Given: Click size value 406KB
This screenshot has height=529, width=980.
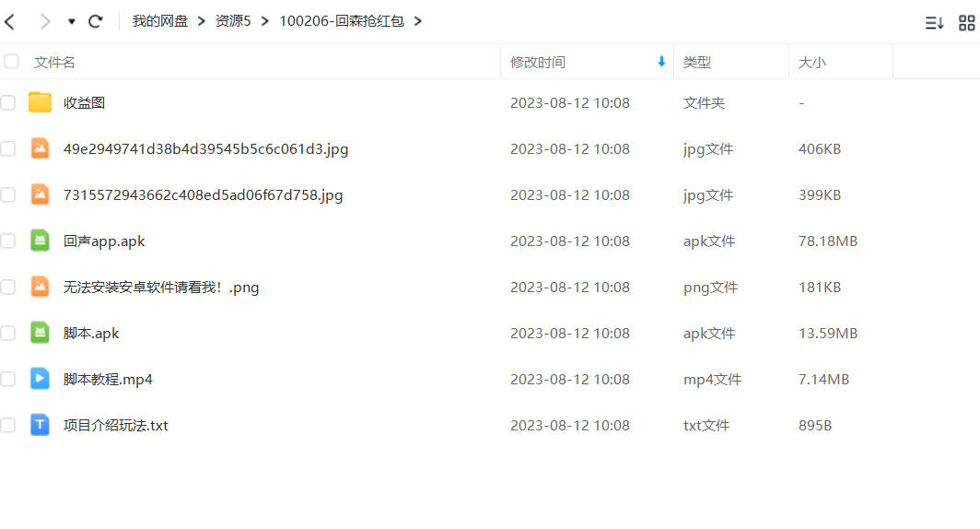Looking at the screenshot, I should [x=820, y=148].
